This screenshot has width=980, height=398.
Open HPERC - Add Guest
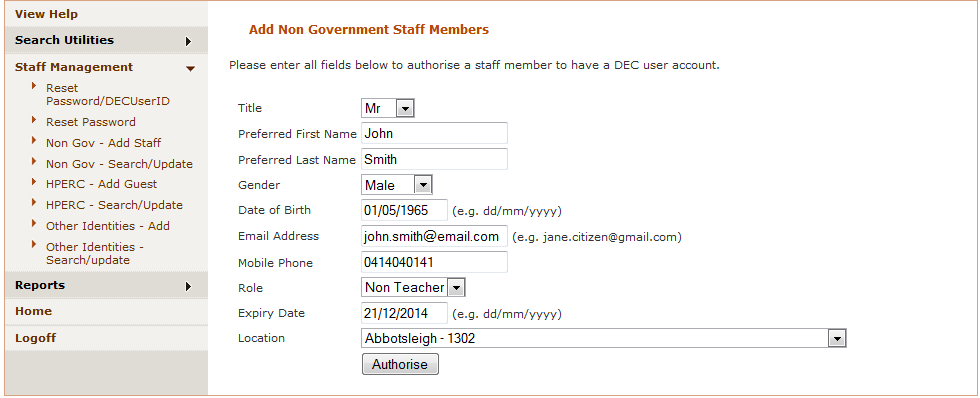coord(101,184)
